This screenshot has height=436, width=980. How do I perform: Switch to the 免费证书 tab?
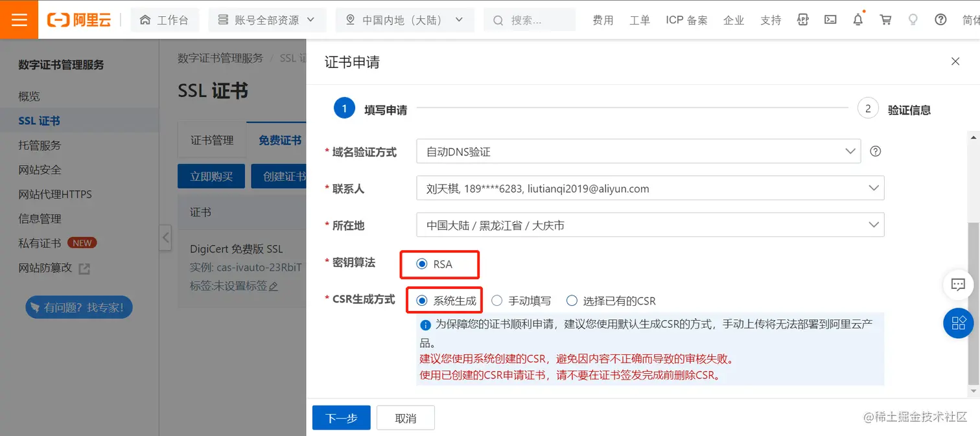280,140
